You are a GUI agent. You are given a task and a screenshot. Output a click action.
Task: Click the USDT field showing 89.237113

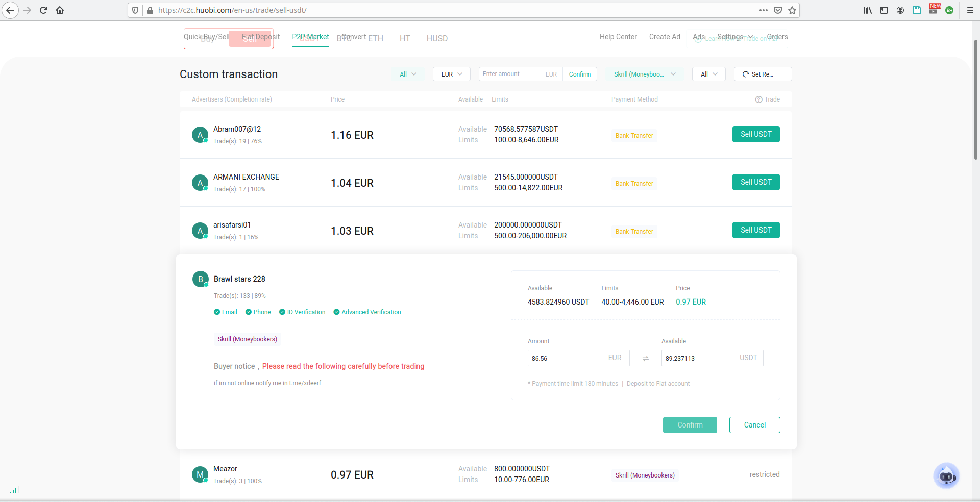[x=713, y=358]
